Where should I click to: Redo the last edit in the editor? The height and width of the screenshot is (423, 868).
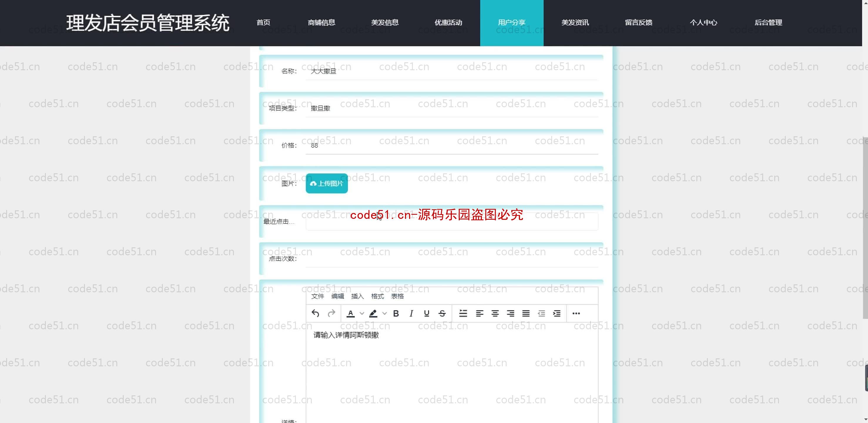[x=331, y=313]
